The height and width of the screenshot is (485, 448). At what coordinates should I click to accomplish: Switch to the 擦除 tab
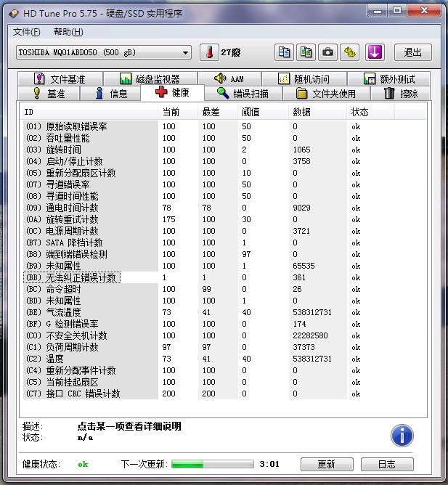tap(400, 94)
